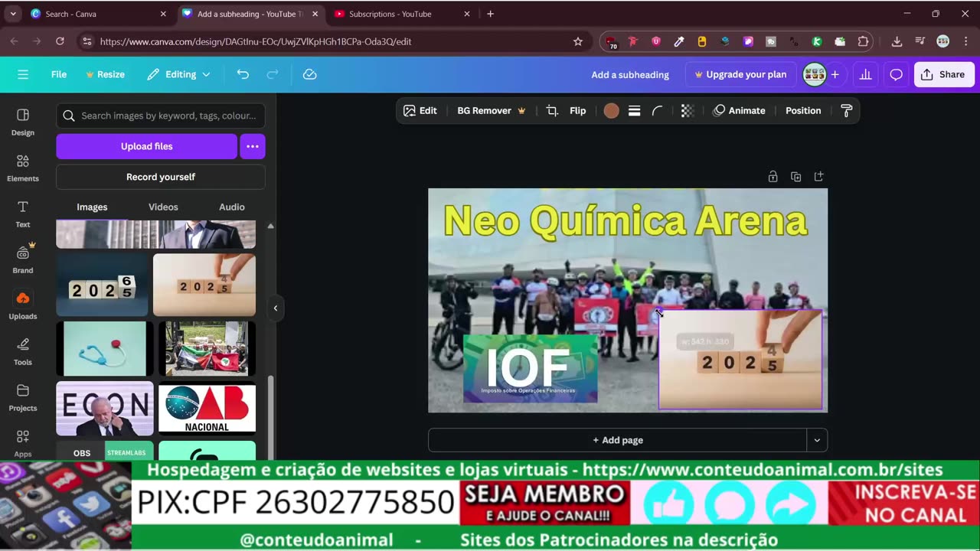980x551 pixels.
Task: Add collaborator with plus icon
Action: [835, 74]
